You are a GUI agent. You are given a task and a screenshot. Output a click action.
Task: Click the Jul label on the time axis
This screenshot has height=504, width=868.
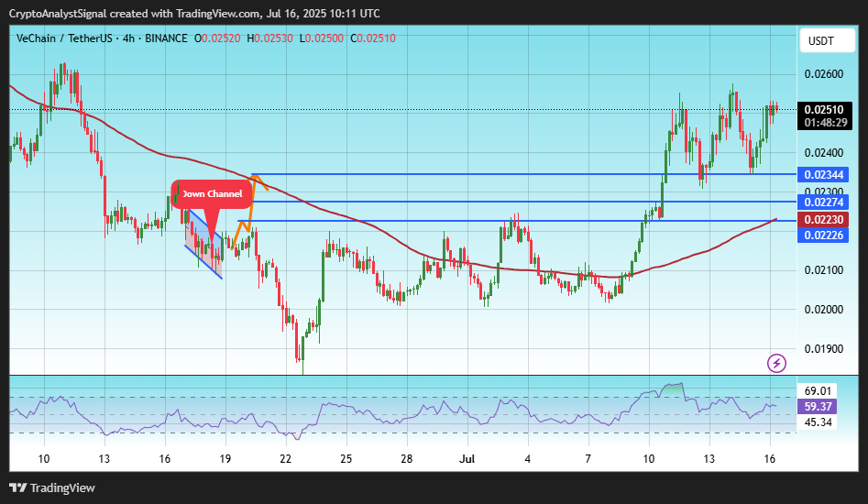click(467, 458)
